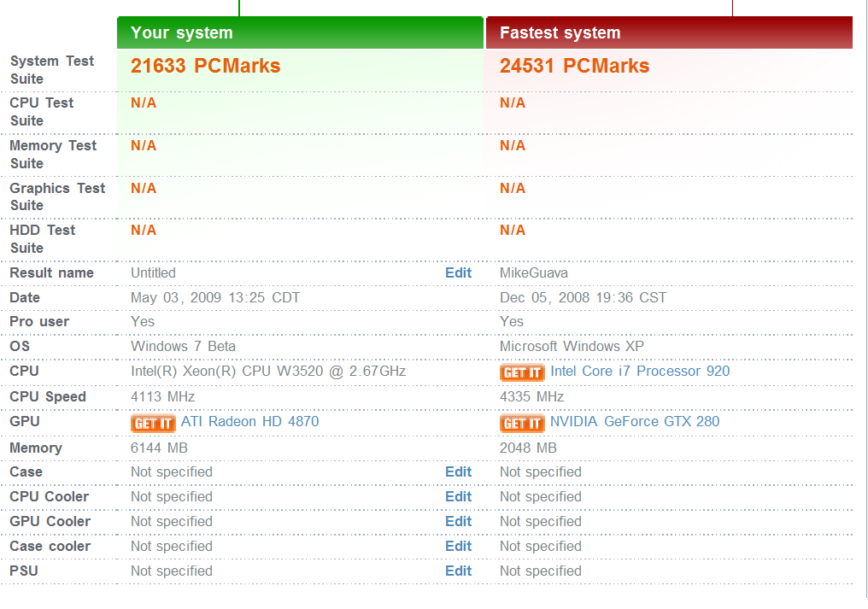Click date May 03, 2009 13:25 CDT
Viewport: 868px width, 609px height.
[x=215, y=298]
